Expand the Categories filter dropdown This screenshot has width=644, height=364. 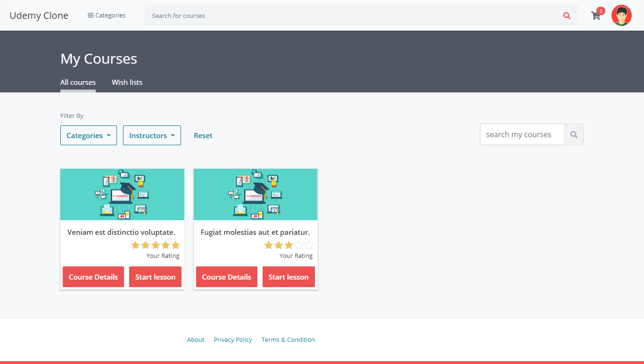pos(89,135)
